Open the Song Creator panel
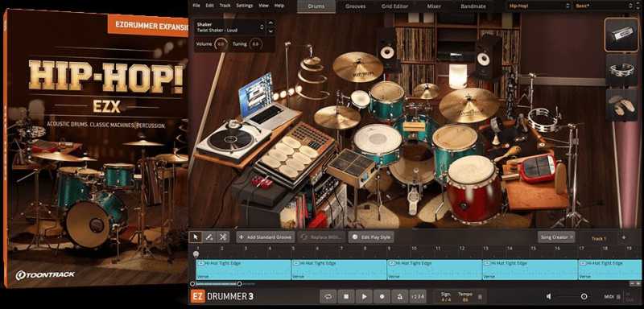The width and height of the screenshot is (644, 309). 556,237
